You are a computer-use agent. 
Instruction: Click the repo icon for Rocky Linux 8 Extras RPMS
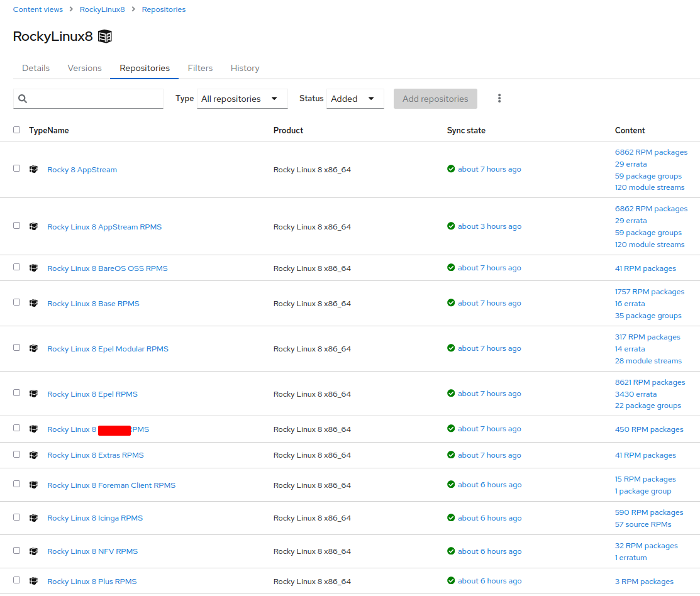(x=33, y=455)
